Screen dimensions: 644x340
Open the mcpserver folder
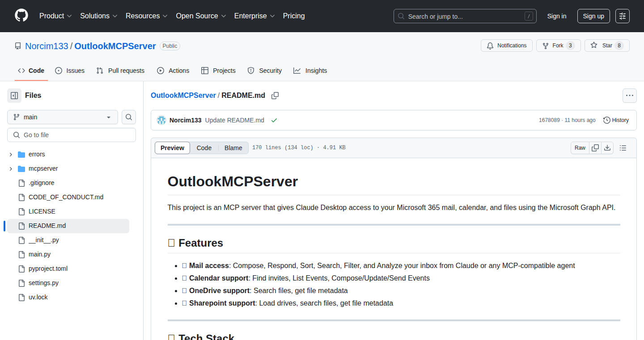(43, 169)
